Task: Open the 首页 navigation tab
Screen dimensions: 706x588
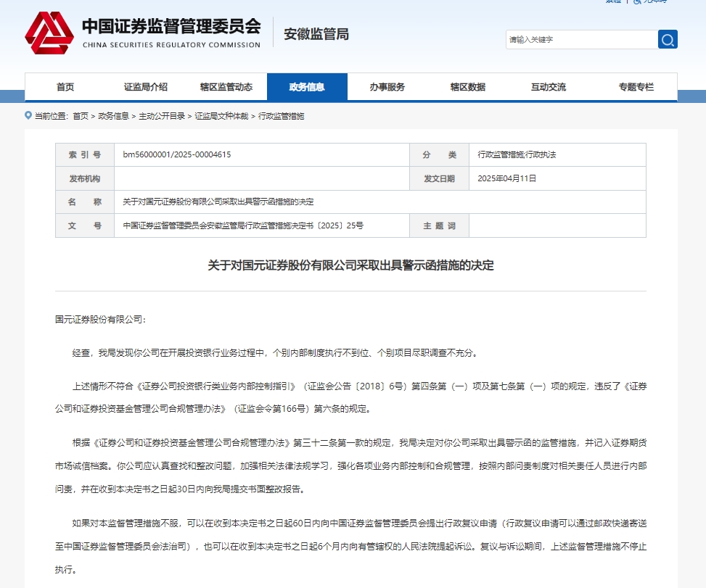Action: [x=65, y=87]
